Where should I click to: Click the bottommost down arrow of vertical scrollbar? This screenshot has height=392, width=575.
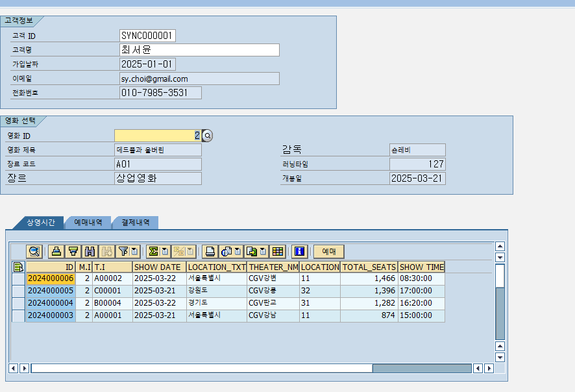coord(500,357)
